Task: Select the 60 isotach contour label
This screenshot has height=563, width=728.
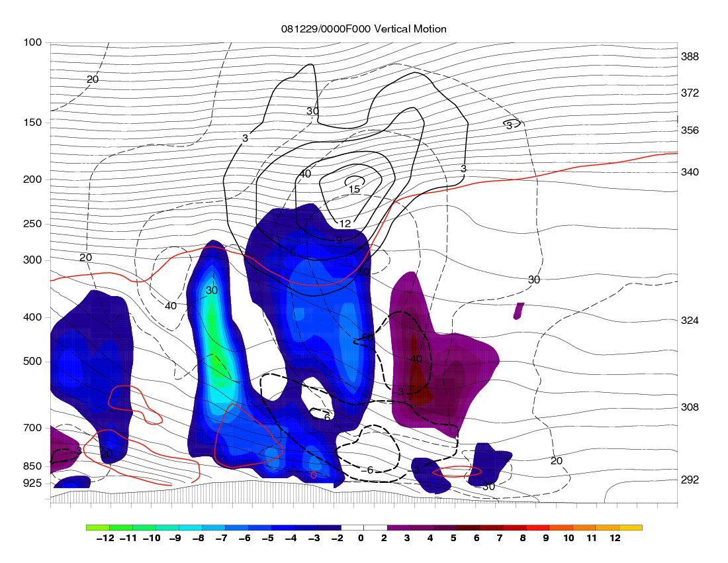Action: pyautogui.click(x=363, y=272)
